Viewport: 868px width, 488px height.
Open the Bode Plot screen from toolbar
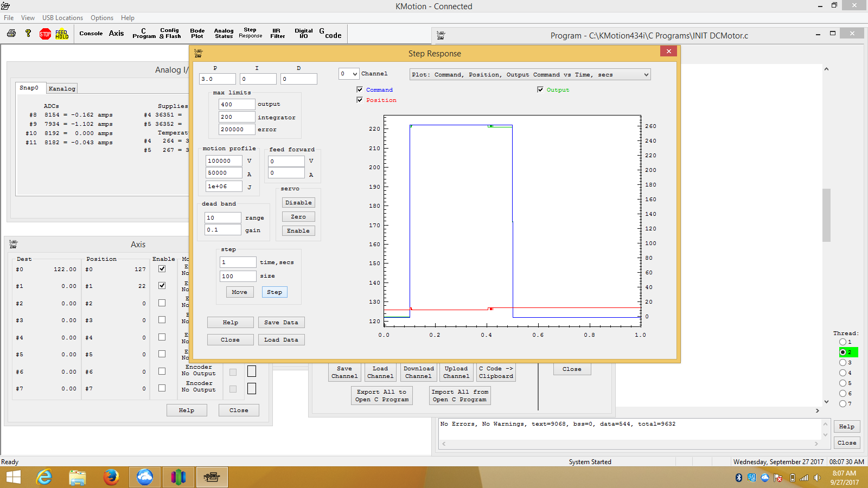(x=197, y=34)
